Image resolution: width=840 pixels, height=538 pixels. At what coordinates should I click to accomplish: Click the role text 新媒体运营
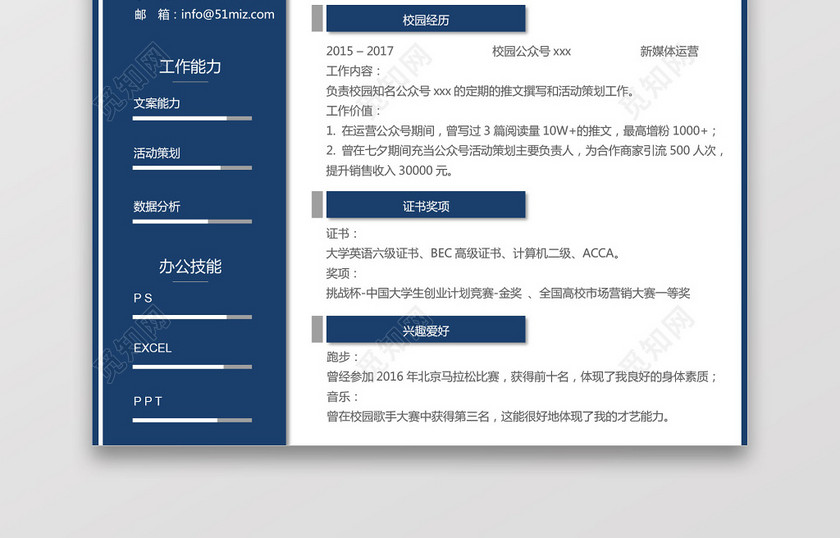669,51
